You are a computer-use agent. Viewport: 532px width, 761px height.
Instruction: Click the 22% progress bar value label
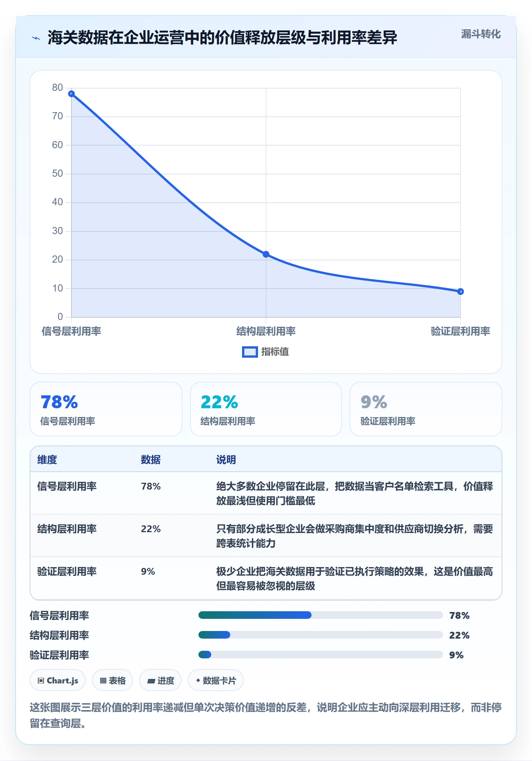[x=459, y=635]
